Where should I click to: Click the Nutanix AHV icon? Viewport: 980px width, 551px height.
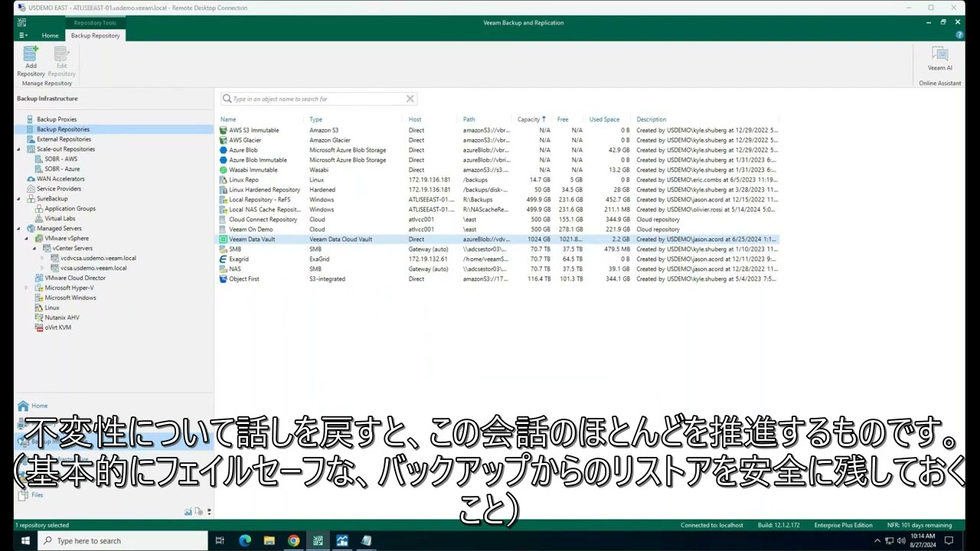tap(38, 318)
